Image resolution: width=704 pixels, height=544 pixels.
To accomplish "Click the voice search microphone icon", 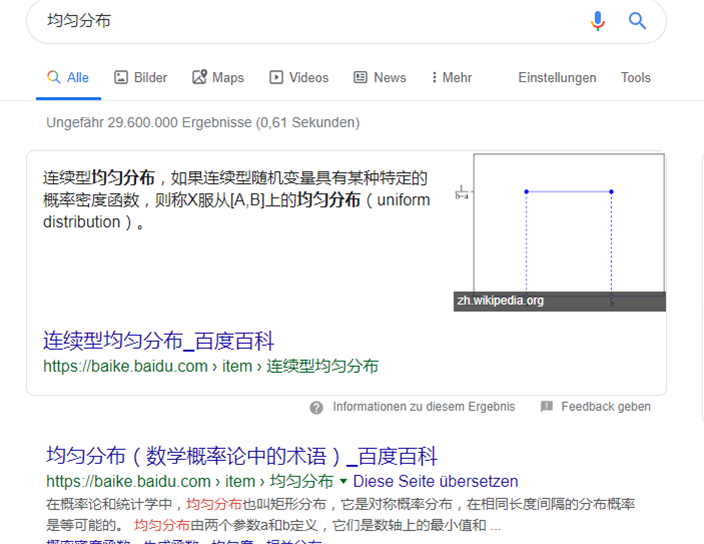I will coord(598,21).
